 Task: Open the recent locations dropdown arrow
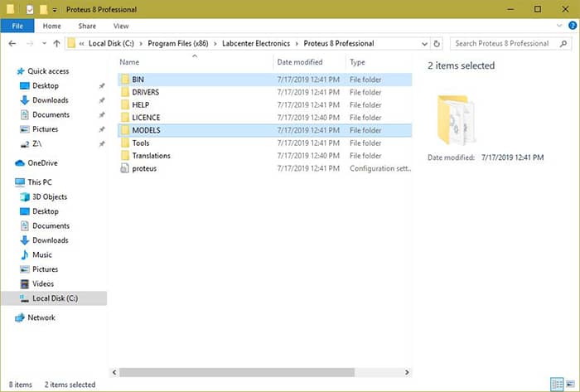click(x=45, y=44)
